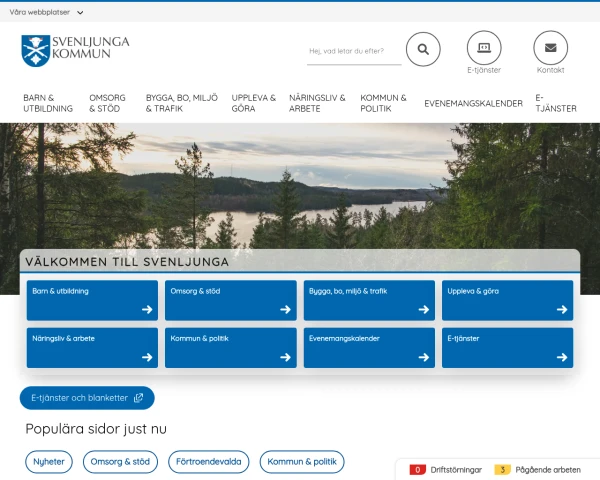Open the Förtroendevalda popular page pill
600x480 pixels.
pos(209,462)
